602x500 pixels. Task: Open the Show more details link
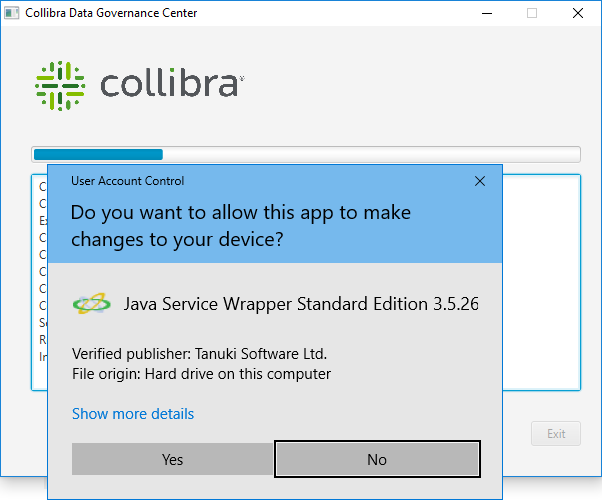[x=133, y=414]
